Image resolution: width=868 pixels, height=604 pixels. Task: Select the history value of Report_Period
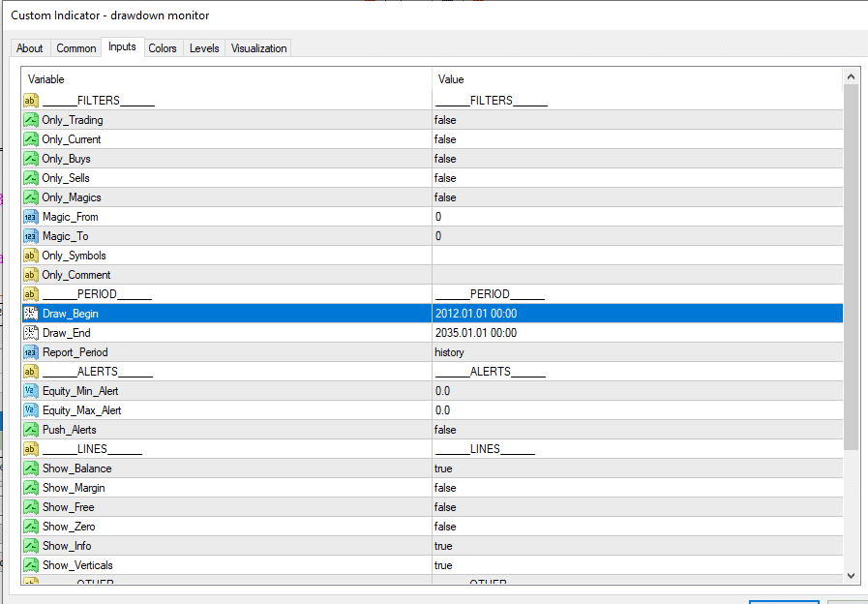coord(450,352)
